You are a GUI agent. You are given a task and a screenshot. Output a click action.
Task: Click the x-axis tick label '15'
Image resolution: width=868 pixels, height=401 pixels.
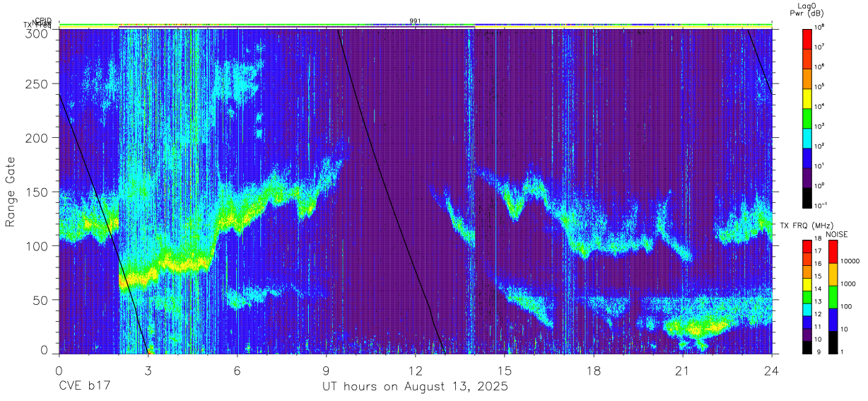tap(504, 370)
